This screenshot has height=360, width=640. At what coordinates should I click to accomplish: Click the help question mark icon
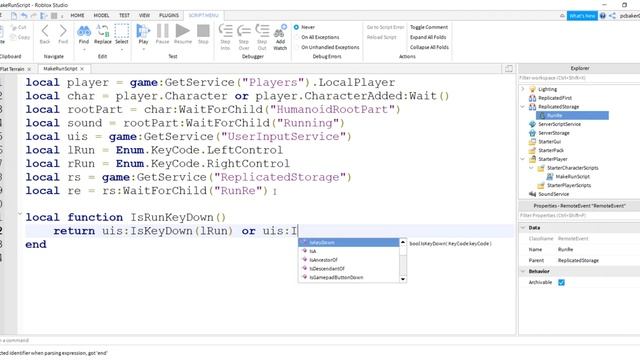pos(602,16)
